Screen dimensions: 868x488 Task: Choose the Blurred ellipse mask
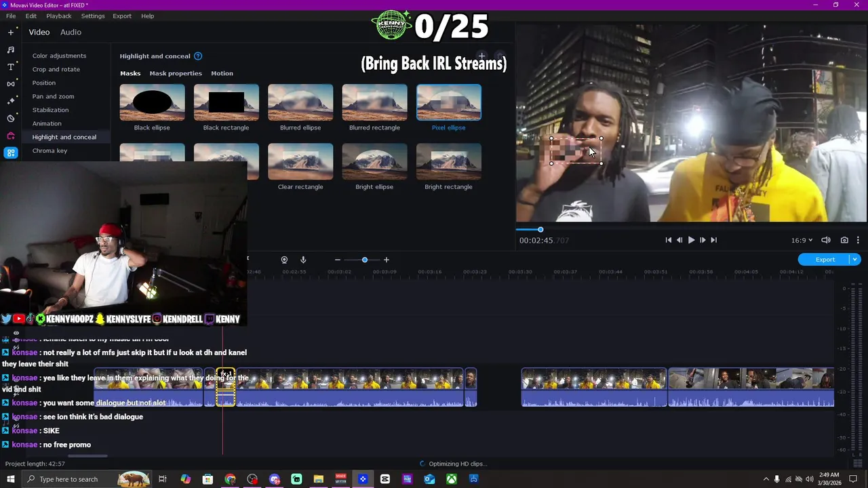(x=300, y=102)
